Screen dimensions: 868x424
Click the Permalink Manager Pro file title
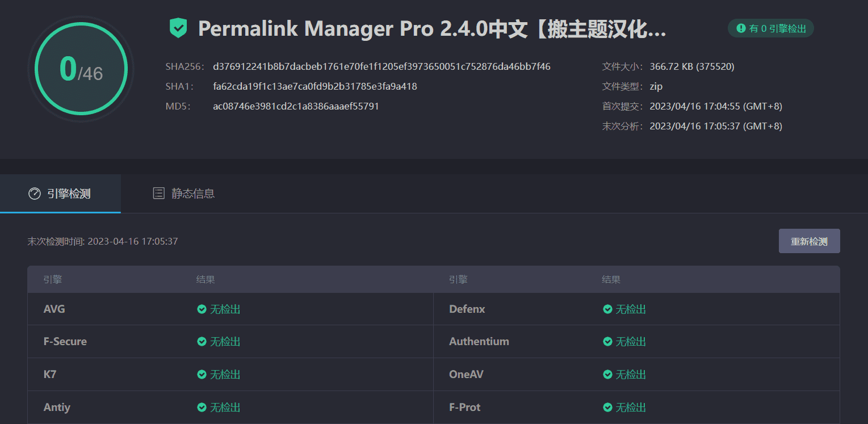pos(432,29)
